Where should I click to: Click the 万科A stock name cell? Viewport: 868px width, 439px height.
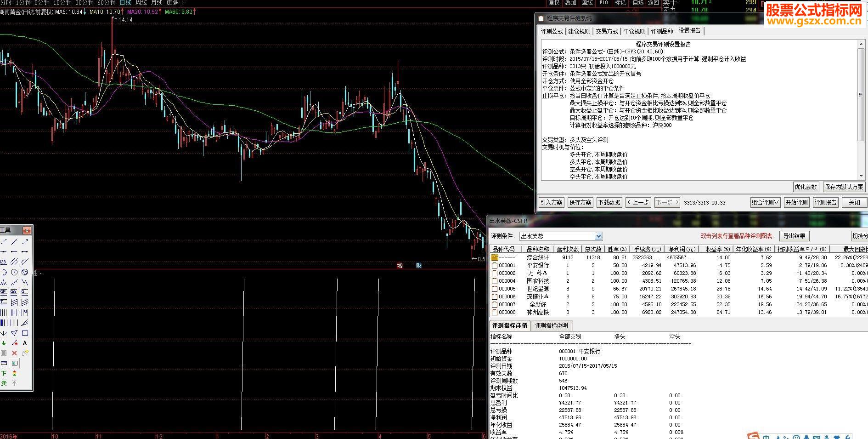(x=538, y=273)
